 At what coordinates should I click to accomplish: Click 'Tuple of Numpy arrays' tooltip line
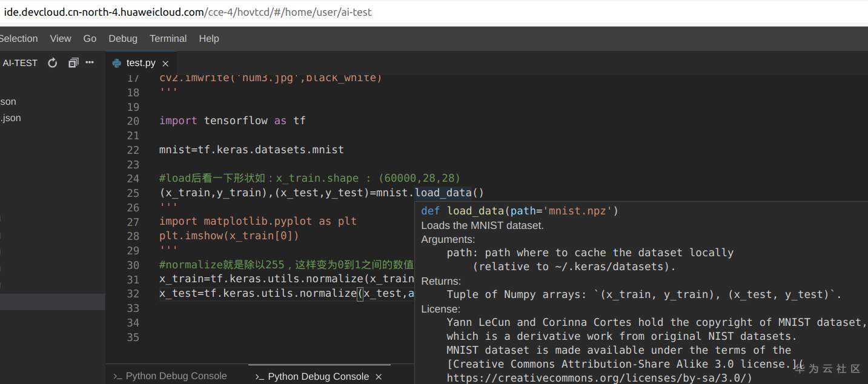point(644,294)
